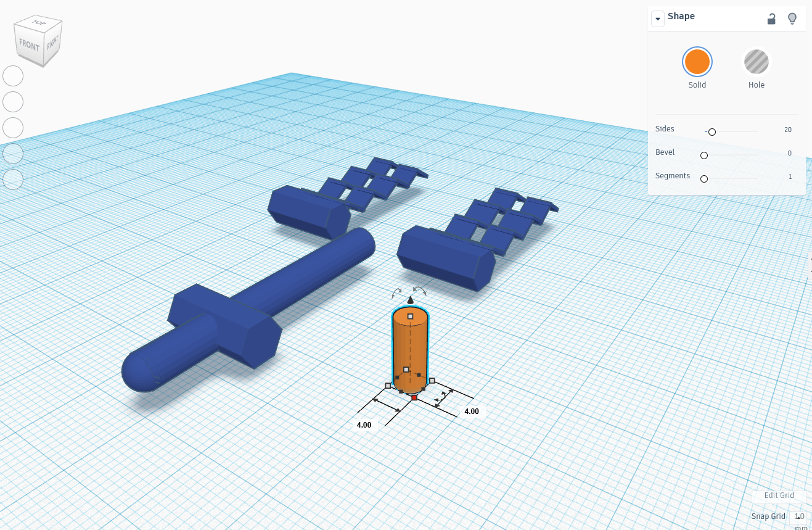This screenshot has width=812, height=530.
Task: Click the Sides slider handle
Action: (712, 132)
